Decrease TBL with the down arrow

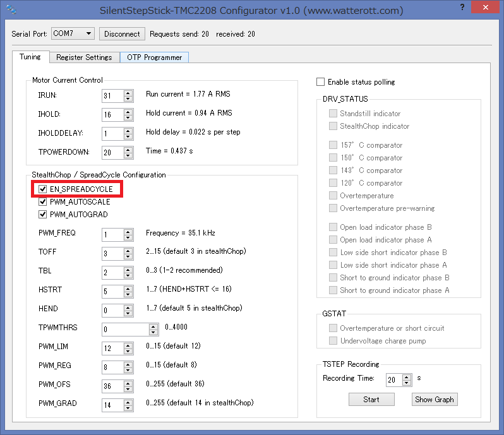[128, 275]
